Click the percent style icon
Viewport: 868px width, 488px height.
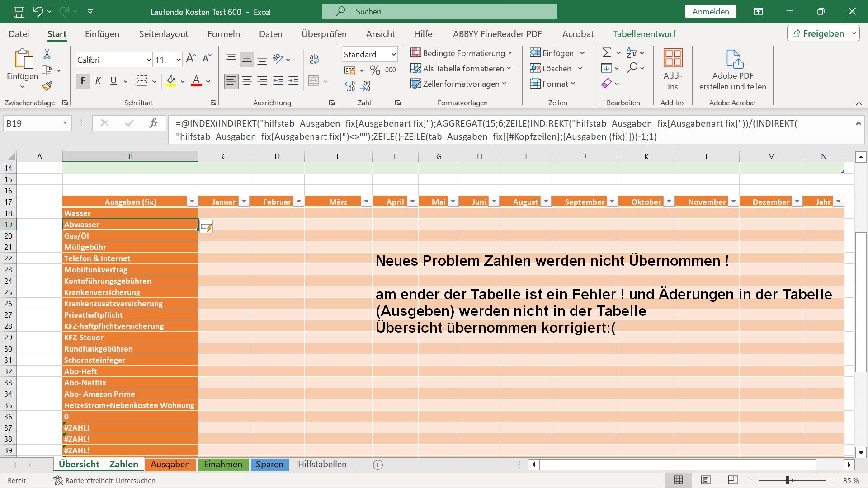coord(375,70)
